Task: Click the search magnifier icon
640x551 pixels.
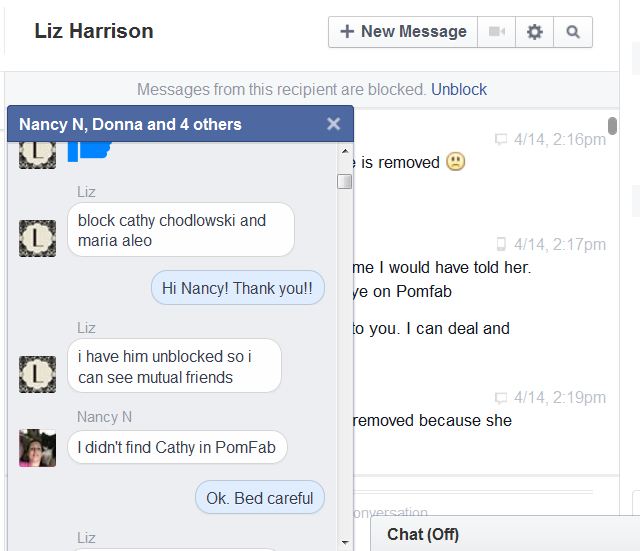Action: click(573, 32)
